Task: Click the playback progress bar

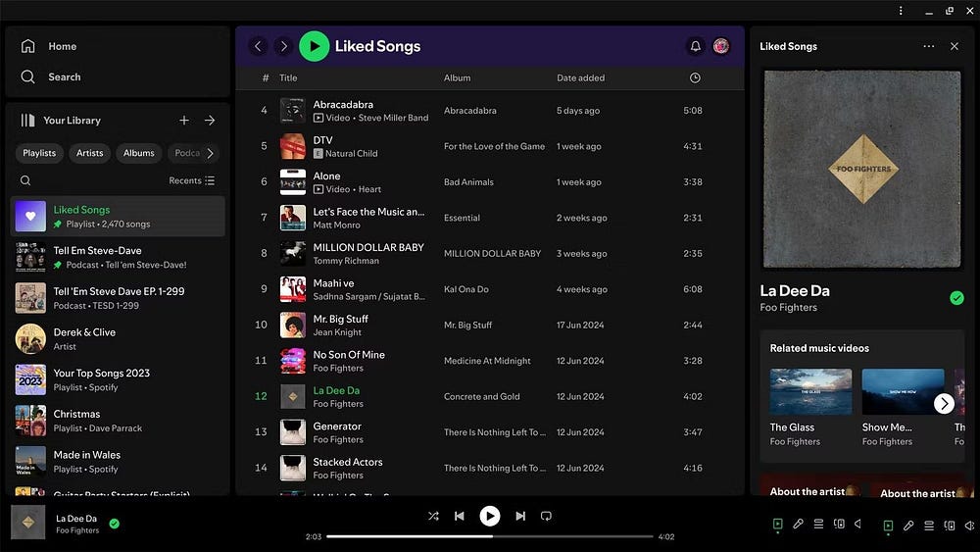Action: [x=490, y=536]
